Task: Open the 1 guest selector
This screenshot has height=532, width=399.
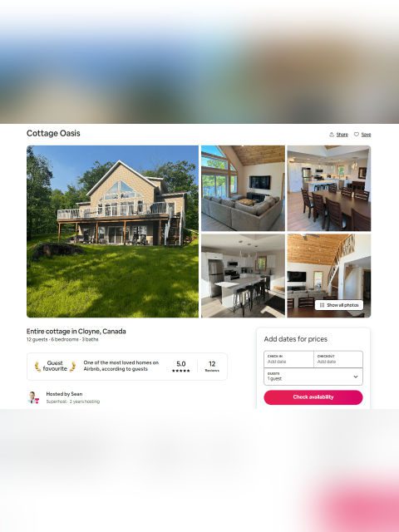Action: pyautogui.click(x=313, y=377)
